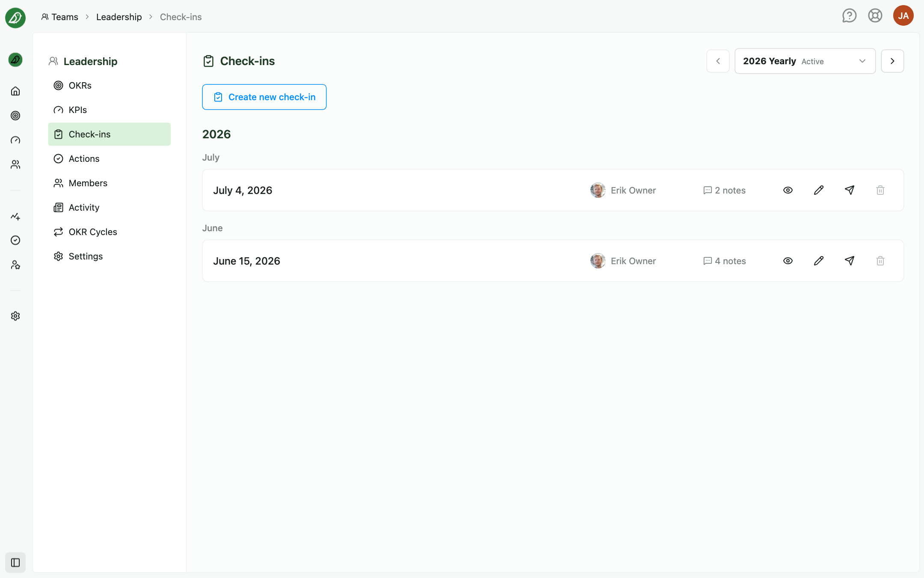The height and width of the screenshot is (578, 924).
Task: Open the user-star icon in left rail
Action: pyautogui.click(x=15, y=265)
